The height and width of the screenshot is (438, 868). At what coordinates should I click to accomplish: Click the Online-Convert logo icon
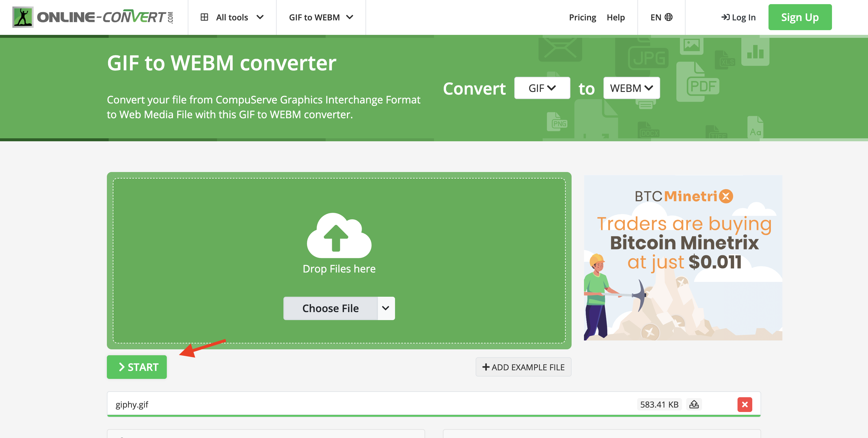point(23,17)
